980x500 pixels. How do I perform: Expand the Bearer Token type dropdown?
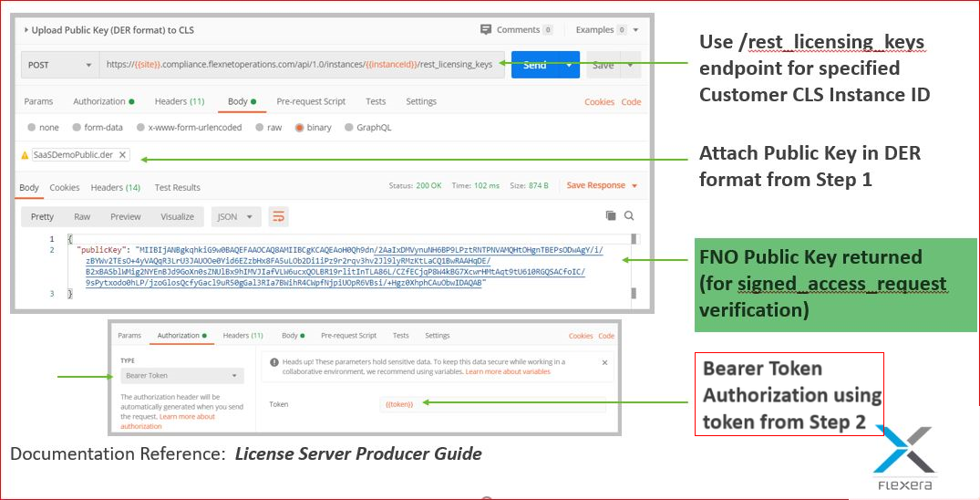(x=182, y=376)
